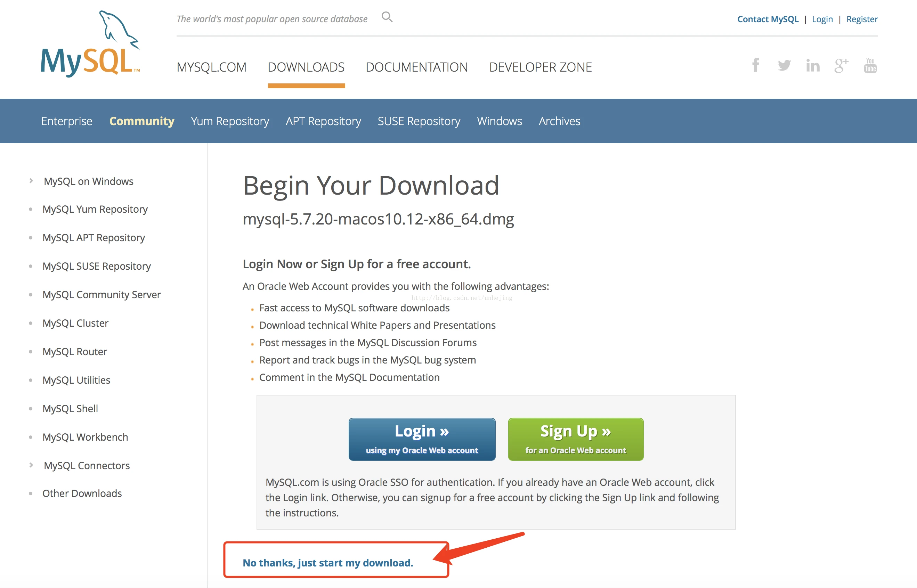
Task: Open the Facebook social icon
Action: click(x=755, y=65)
